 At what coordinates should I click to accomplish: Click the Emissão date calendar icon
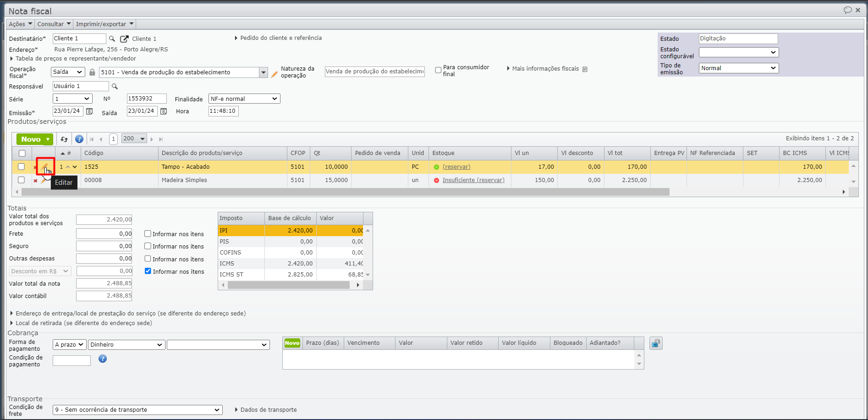[x=90, y=111]
